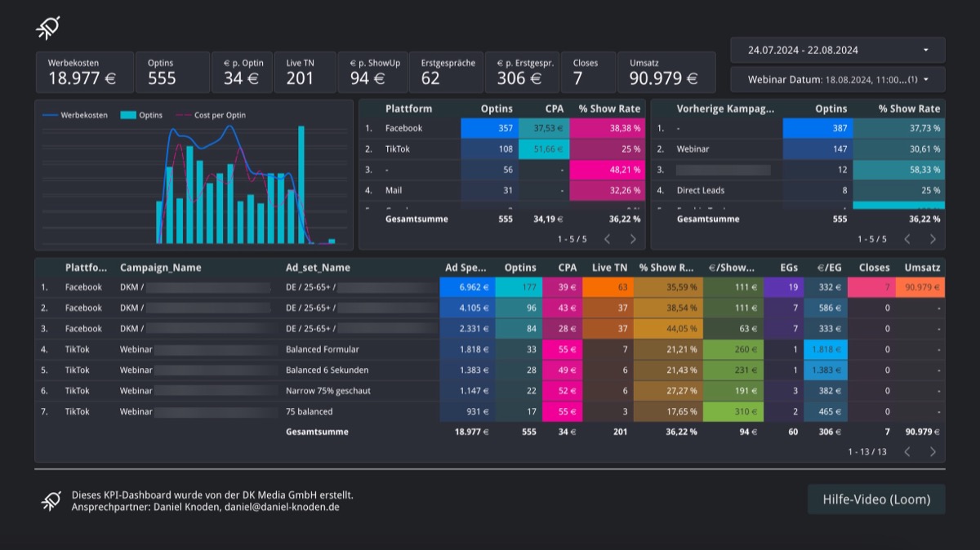980x550 pixels.
Task: Toggle the Optins legend item in chart
Action: tap(142, 115)
